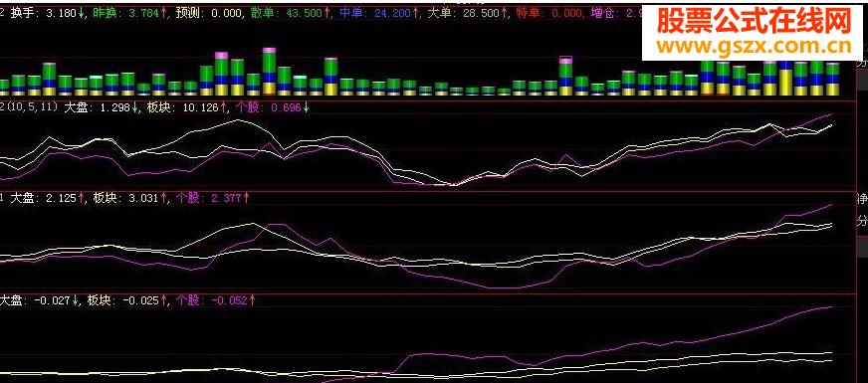868x383 pixels.
Task: Click the 板块: 3.031 sector reading
Action: coord(130,197)
